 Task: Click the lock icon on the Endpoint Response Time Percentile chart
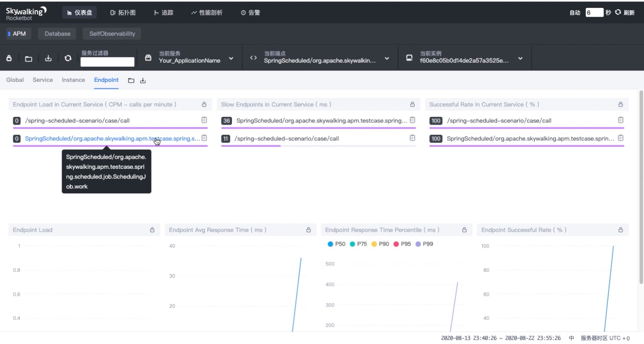pos(464,230)
